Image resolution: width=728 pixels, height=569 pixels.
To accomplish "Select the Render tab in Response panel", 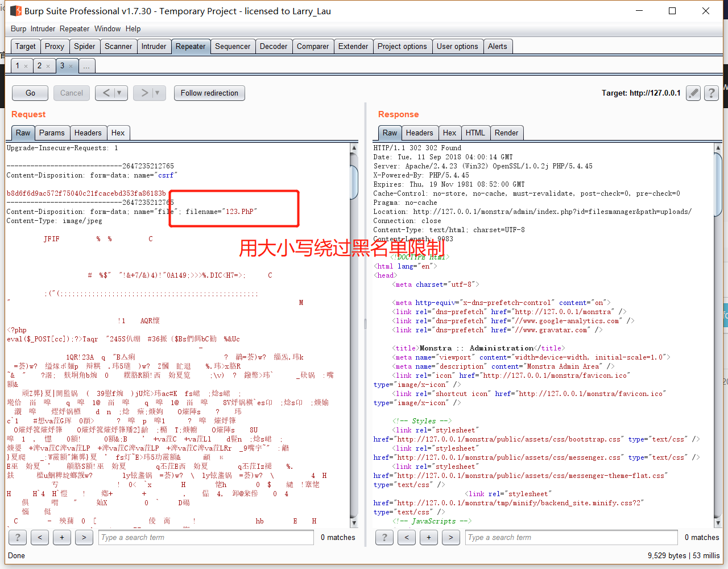I will point(507,133).
